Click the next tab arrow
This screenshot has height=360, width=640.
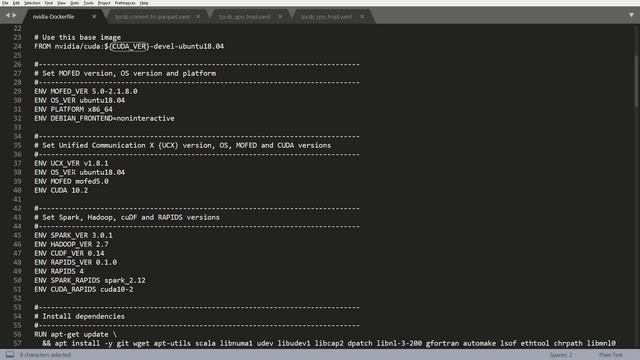tap(14, 15)
